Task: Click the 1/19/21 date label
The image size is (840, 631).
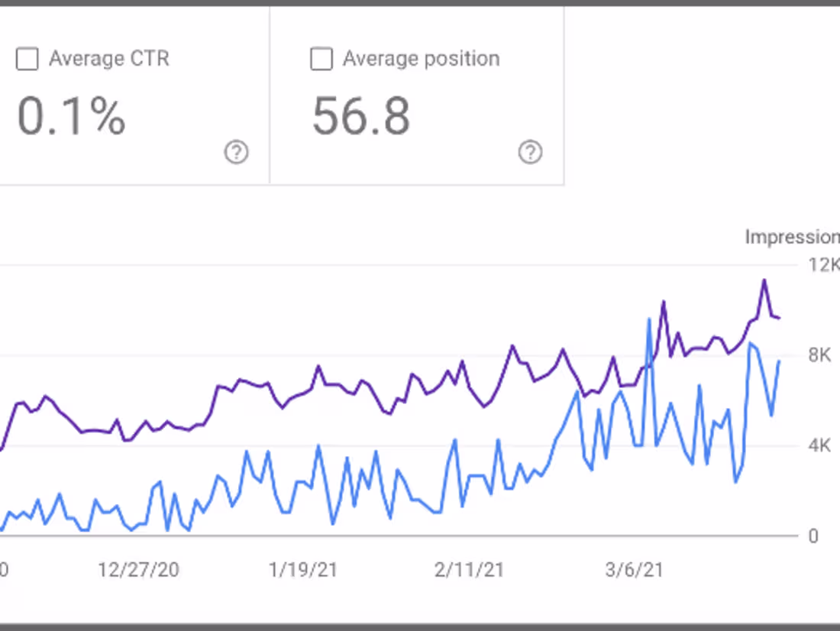Action: tap(304, 570)
